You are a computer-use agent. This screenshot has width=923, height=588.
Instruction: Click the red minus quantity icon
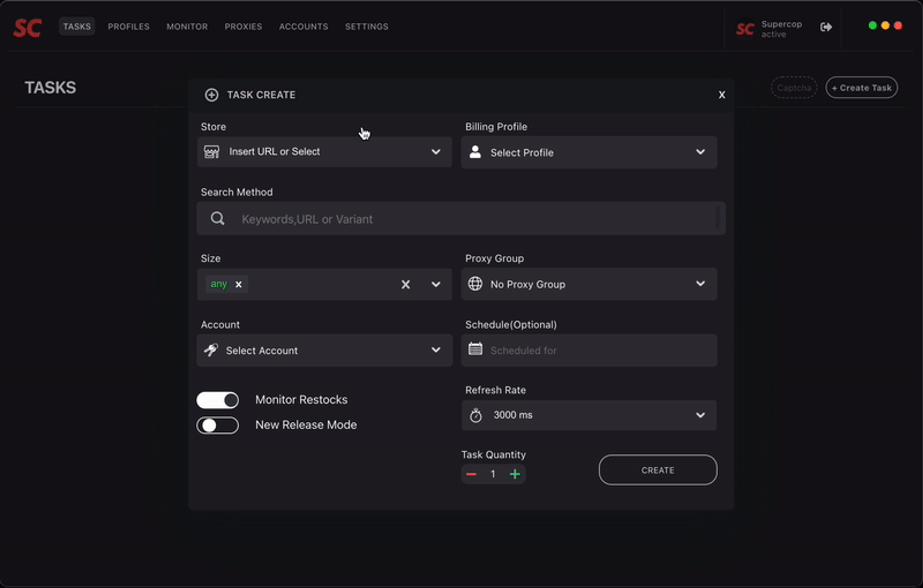[x=471, y=474]
